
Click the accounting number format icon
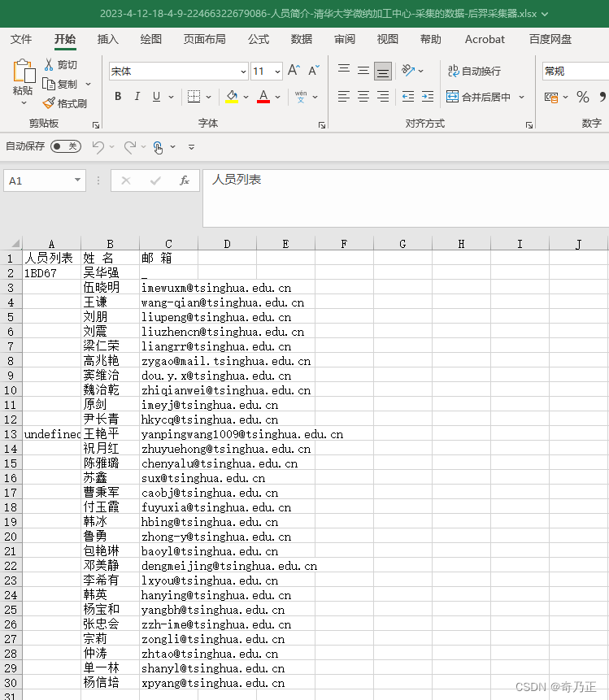[x=551, y=97]
